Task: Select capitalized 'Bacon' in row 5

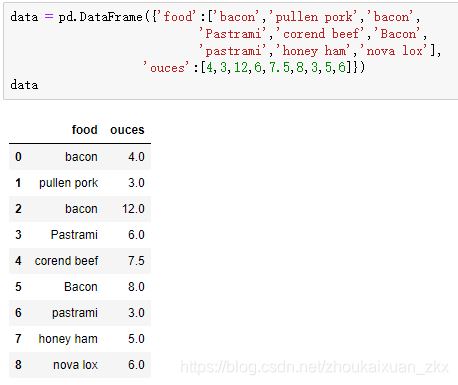Action: tap(81, 287)
